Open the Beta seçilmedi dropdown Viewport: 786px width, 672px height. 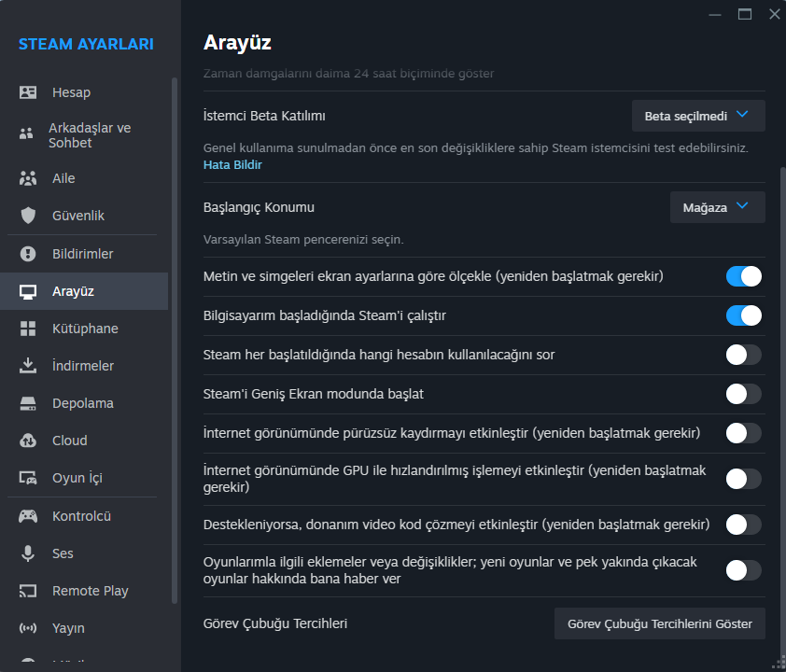(x=698, y=116)
